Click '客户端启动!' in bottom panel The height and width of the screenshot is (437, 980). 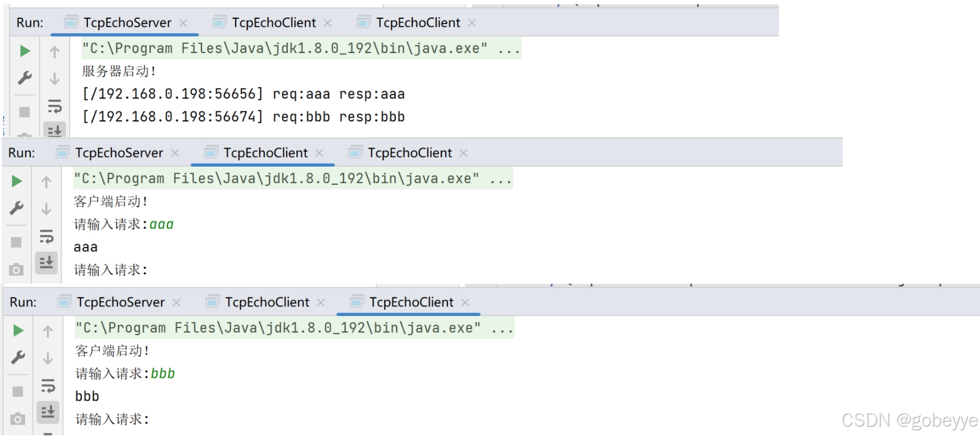[x=112, y=351]
